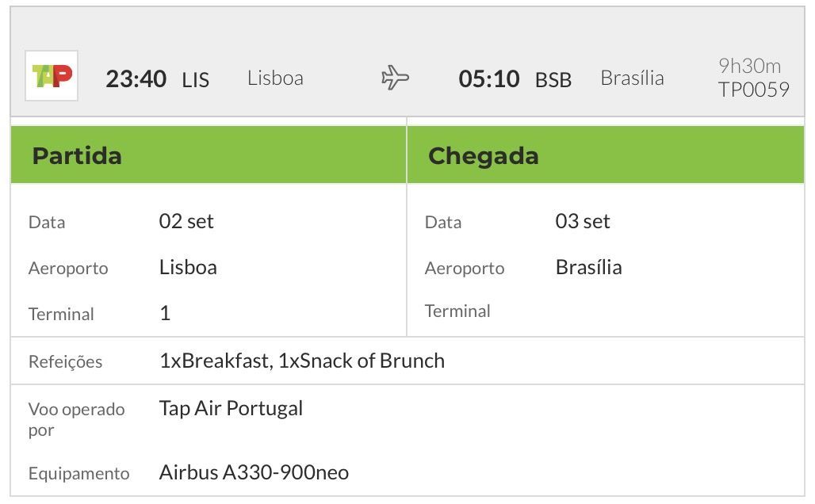815x504 pixels.
Task: Click flight number TP0059
Action: [754, 90]
